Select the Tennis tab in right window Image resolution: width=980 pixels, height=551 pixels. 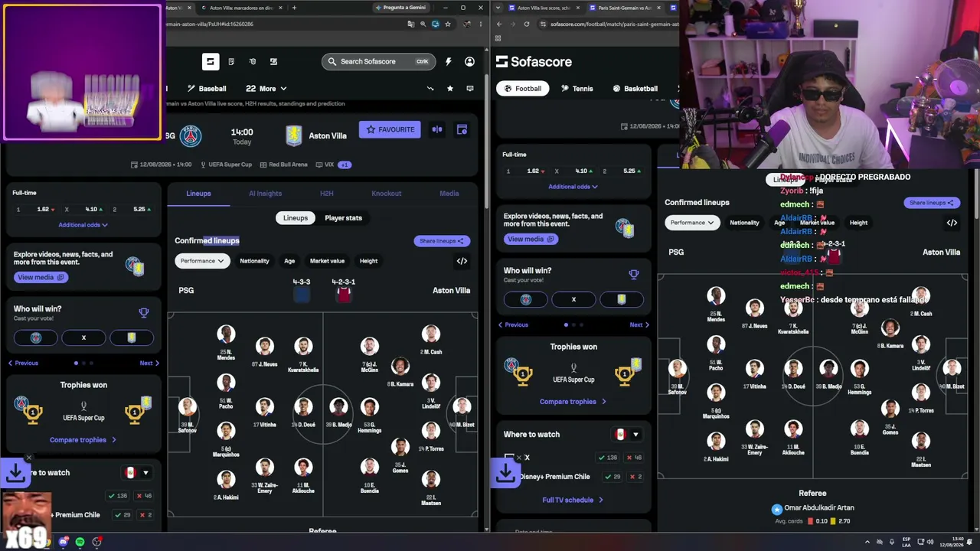tap(577, 89)
